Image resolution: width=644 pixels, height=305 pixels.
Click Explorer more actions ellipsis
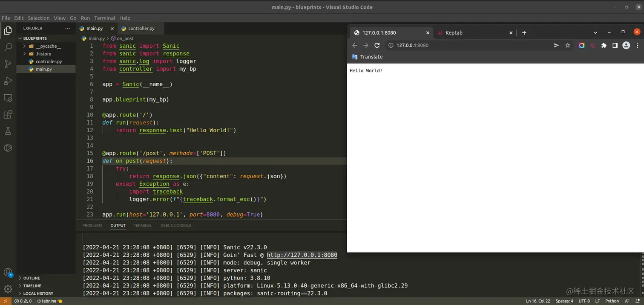tap(67, 28)
